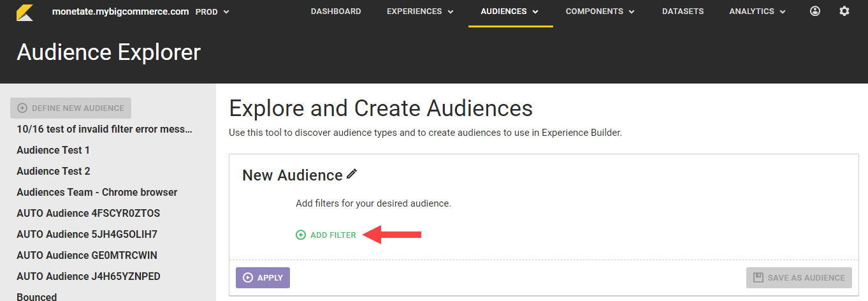Open the settings gear icon

[x=844, y=11]
